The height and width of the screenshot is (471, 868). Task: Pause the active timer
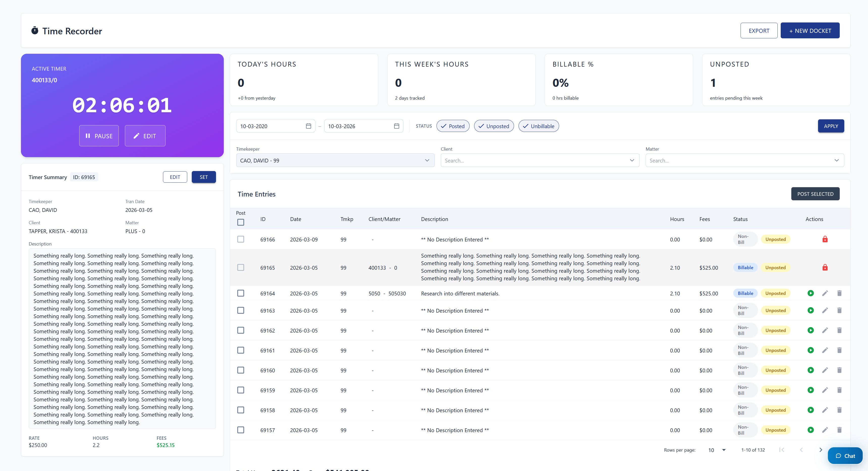pos(99,136)
